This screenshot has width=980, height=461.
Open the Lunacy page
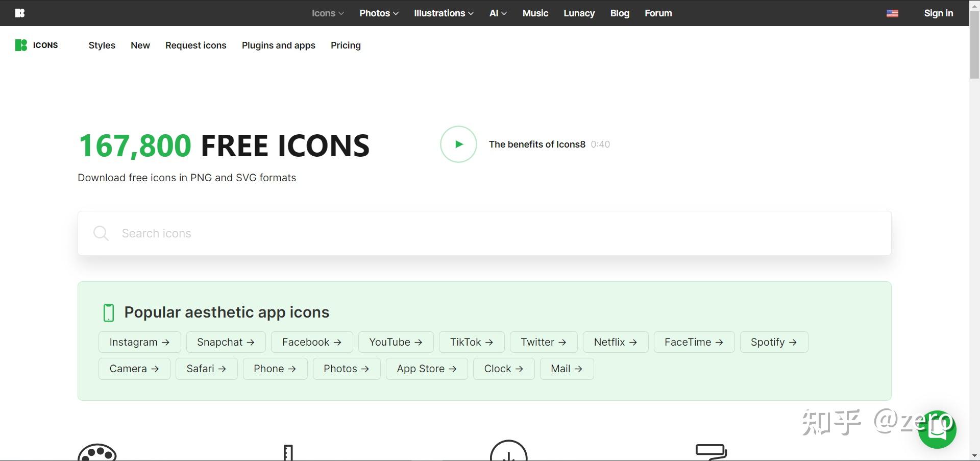pyautogui.click(x=579, y=13)
